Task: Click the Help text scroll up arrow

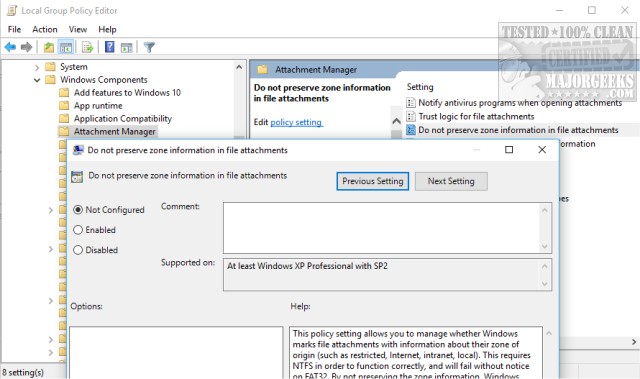Action: [549, 333]
